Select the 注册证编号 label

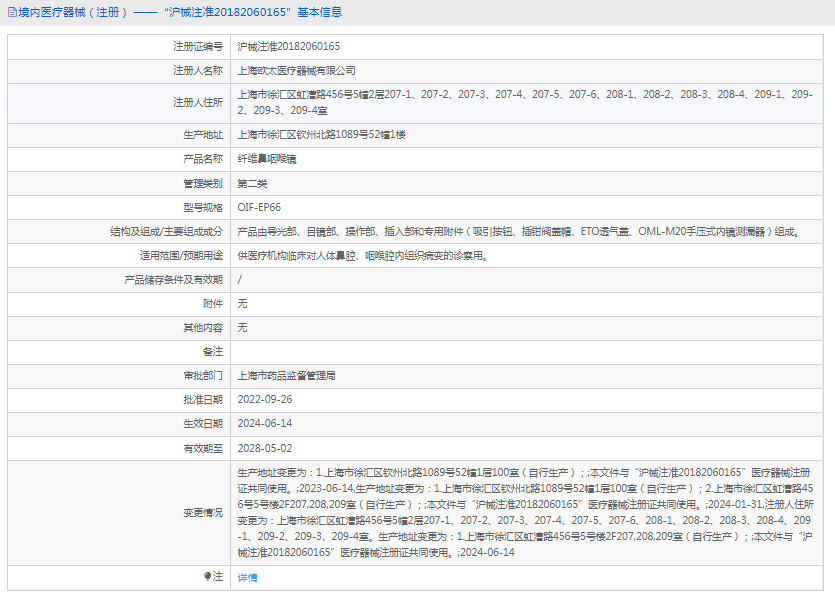(x=198, y=46)
